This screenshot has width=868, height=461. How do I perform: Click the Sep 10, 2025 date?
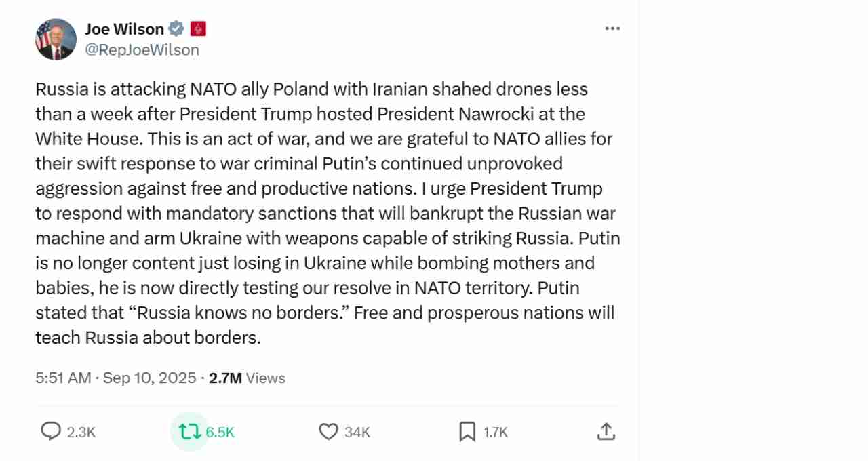149,378
